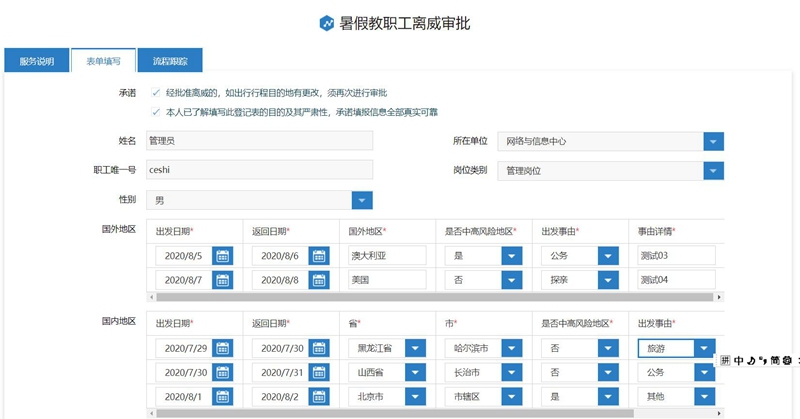
Task: Click the page title logo icon
Action: tap(326, 23)
